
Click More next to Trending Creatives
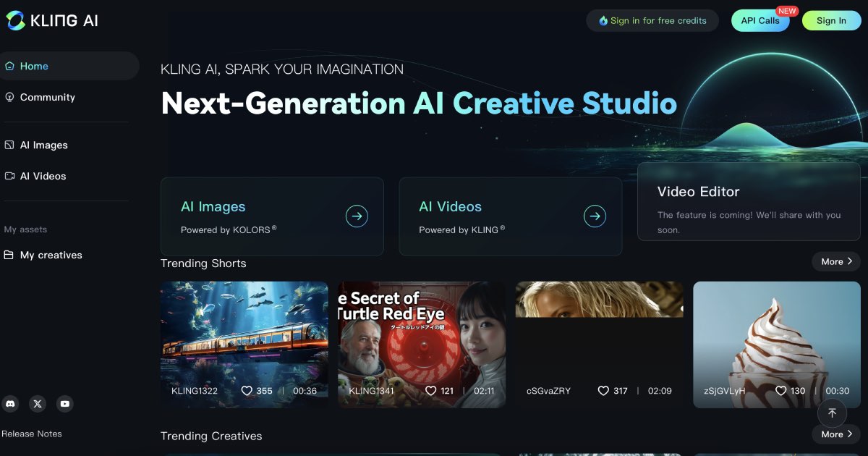pos(836,434)
